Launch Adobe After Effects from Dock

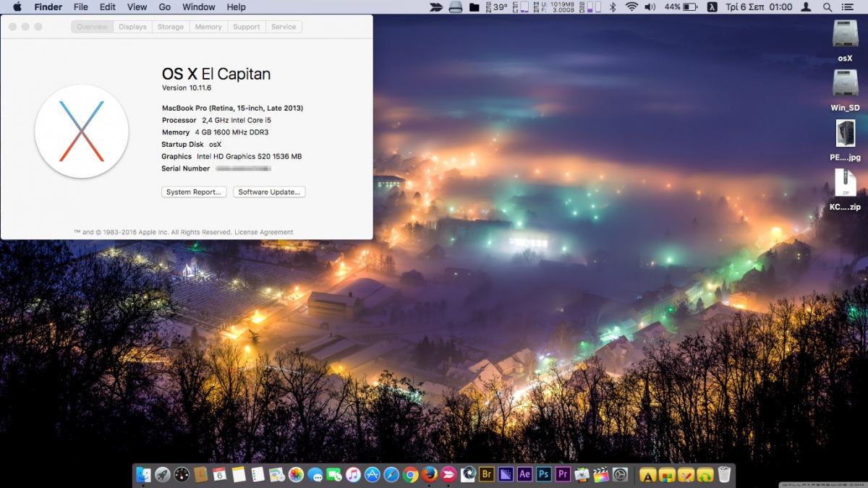[x=525, y=474]
